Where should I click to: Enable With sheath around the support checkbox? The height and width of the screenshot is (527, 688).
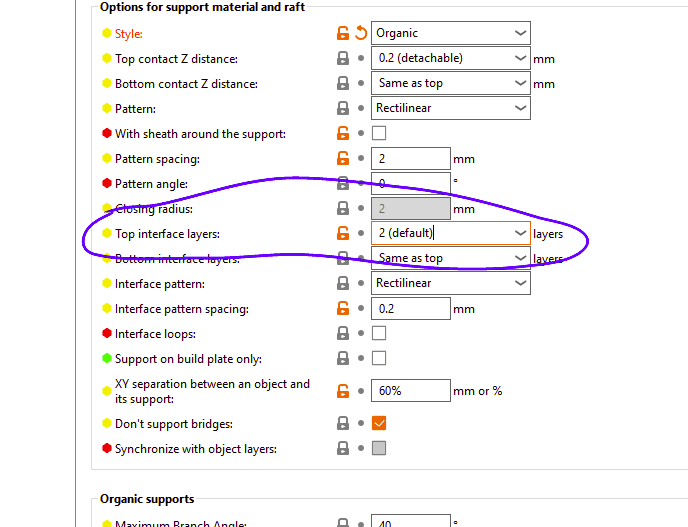[x=379, y=133]
